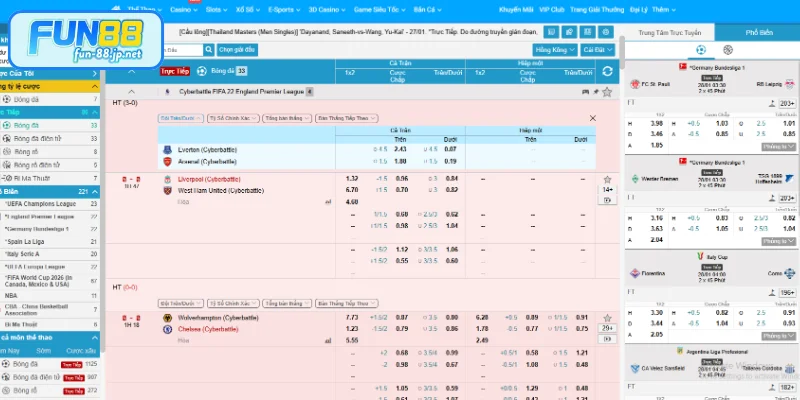Image resolution: width=800 pixels, height=400 pixels.
Task: Click the FUN88 logo
Action: point(75,33)
